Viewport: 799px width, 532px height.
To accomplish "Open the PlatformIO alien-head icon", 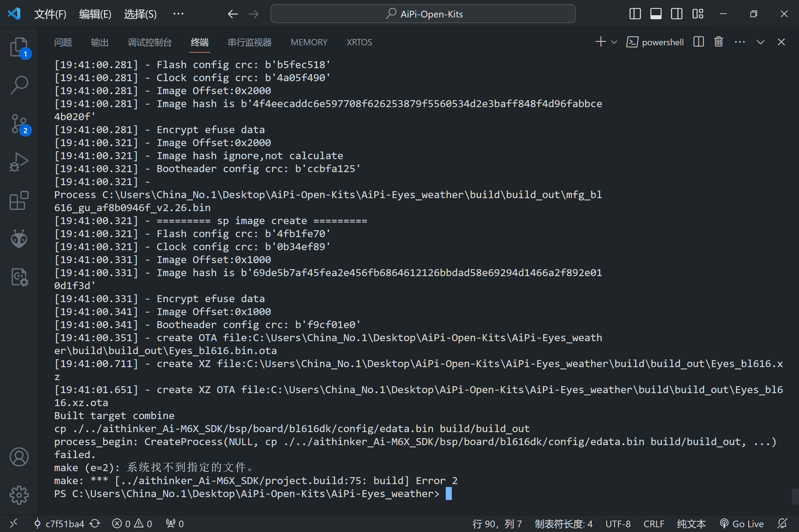I will coord(19,239).
